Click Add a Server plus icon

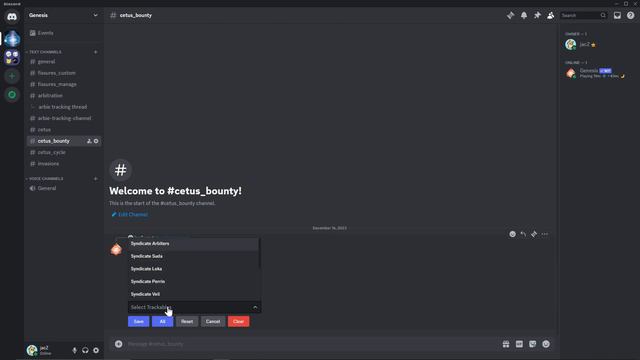[12, 76]
